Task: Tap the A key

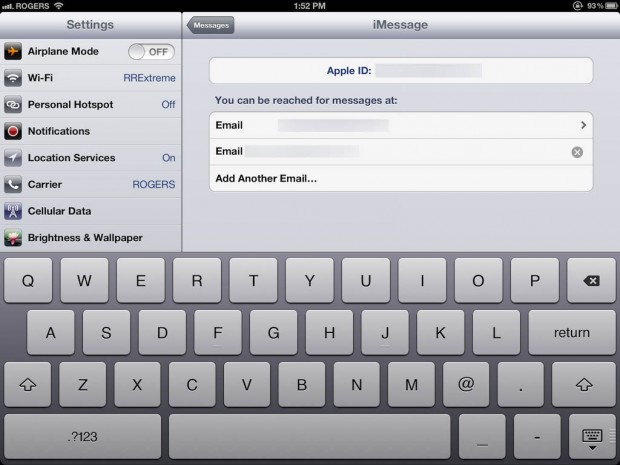Action: point(51,333)
